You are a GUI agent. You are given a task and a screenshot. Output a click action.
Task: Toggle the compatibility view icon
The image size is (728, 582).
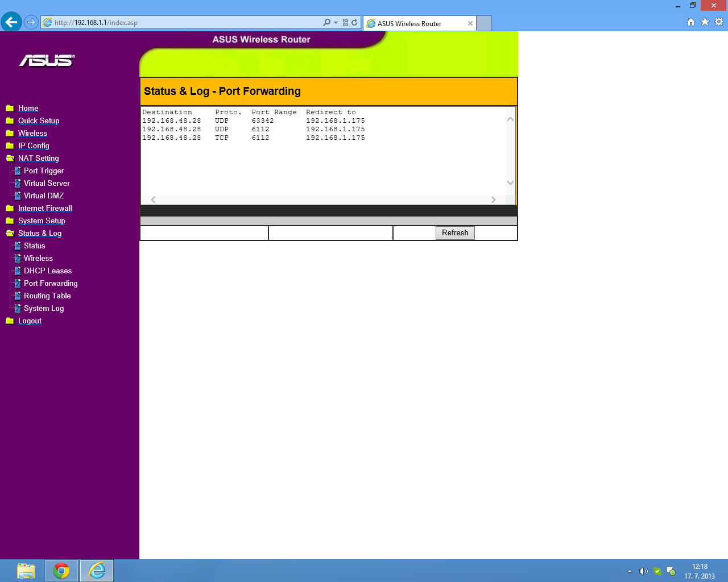click(x=345, y=23)
